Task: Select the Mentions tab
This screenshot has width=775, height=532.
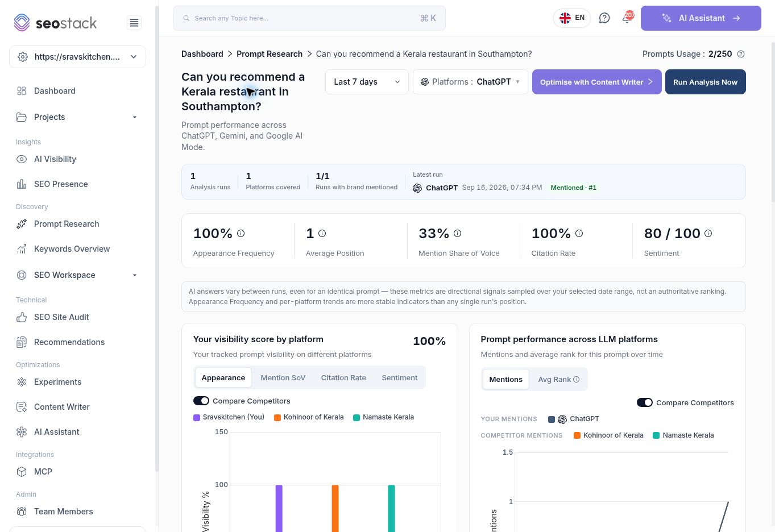Action: click(506, 380)
